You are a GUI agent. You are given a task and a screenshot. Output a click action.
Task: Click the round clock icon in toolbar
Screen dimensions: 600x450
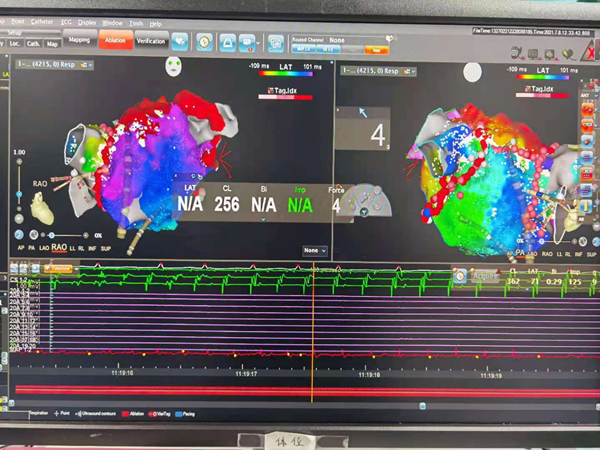[x=204, y=42]
